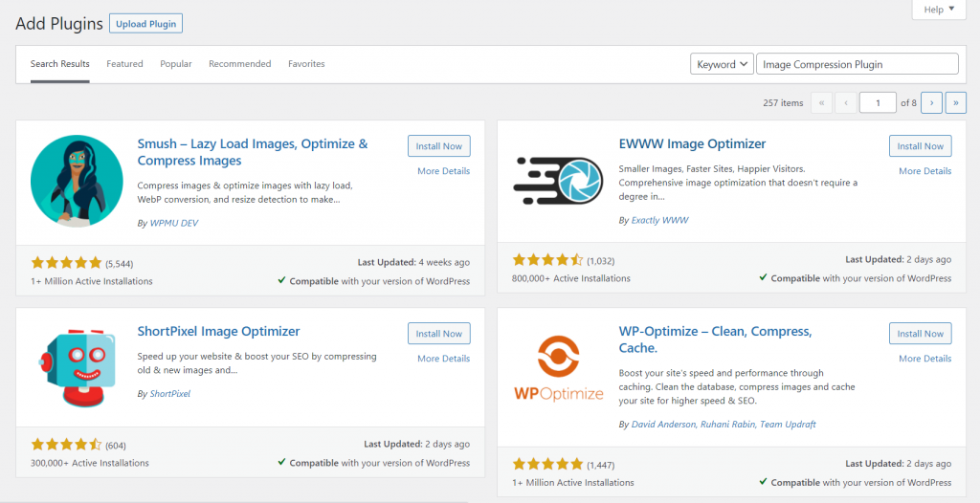Open the WP-Optimize title link
Image resolution: width=980 pixels, height=503 pixels.
pyautogui.click(x=715, y=339)
